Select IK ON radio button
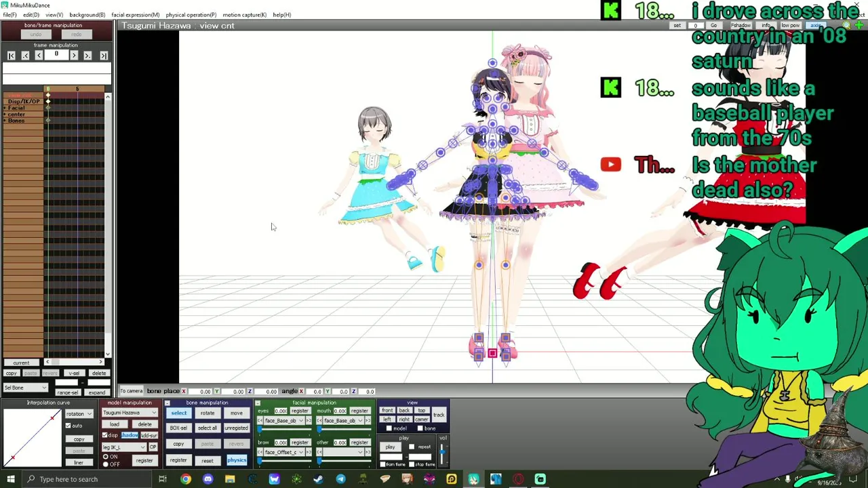Viewport: 868px width, 488px height. point(106,457)
